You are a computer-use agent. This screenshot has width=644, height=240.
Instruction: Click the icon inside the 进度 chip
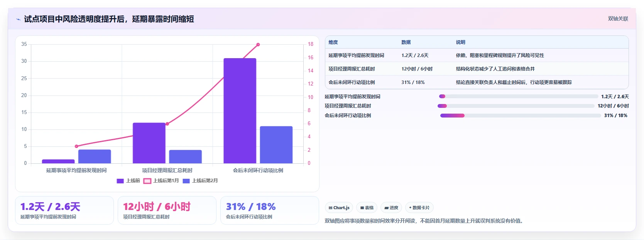(x=386, y=208)
